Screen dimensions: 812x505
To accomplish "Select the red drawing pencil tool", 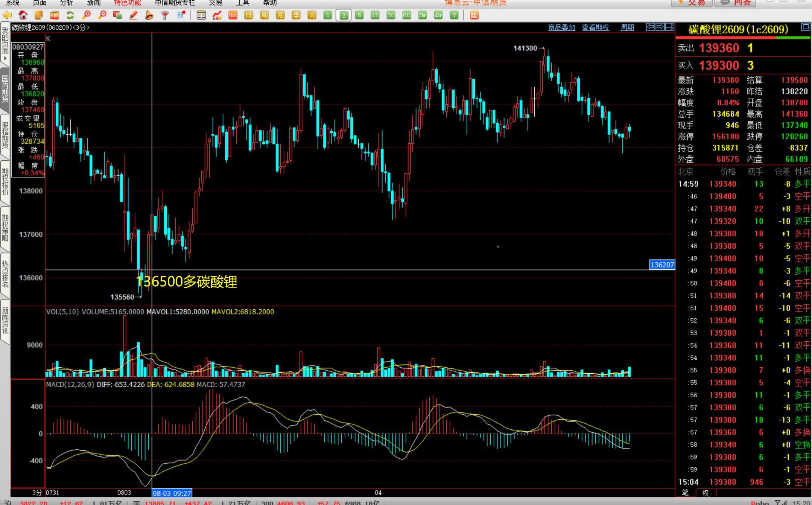I will pos(134,15).
